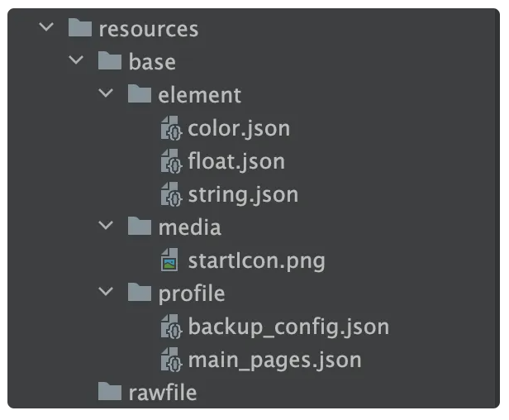The image size is (509, 420).
Task: Select the main_pages.json file name
Action: click(x=274, y=360)
